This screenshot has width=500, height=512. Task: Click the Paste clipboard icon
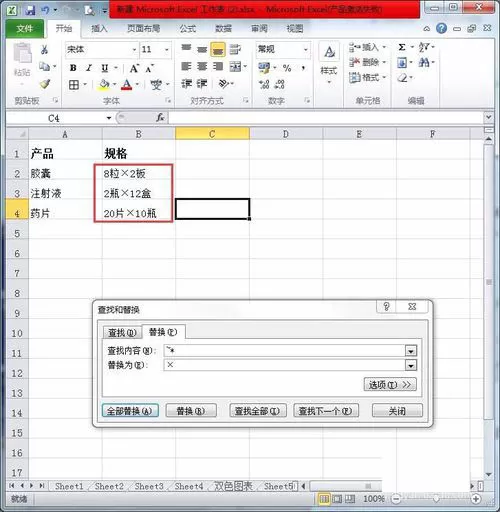click(x=22, y=53)
